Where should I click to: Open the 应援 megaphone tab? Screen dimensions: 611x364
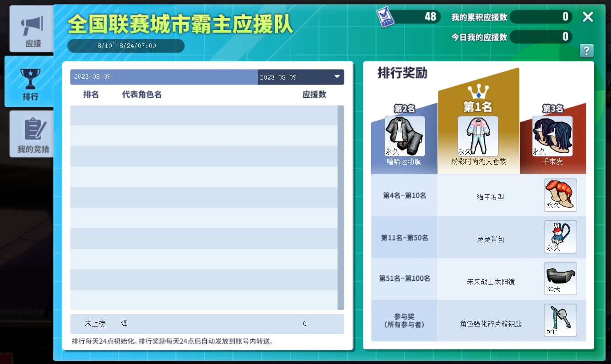(32, 30)
